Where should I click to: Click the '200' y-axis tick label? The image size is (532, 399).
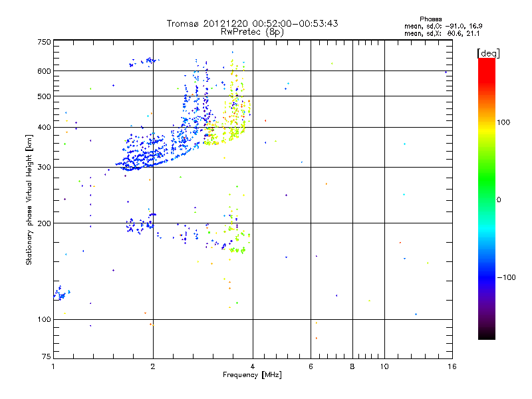(44, 223)
